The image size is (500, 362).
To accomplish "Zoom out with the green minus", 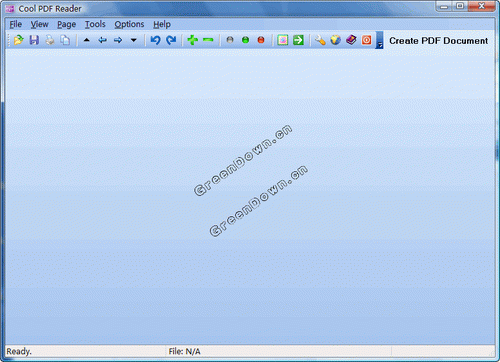I will click(x=208, y=40).
